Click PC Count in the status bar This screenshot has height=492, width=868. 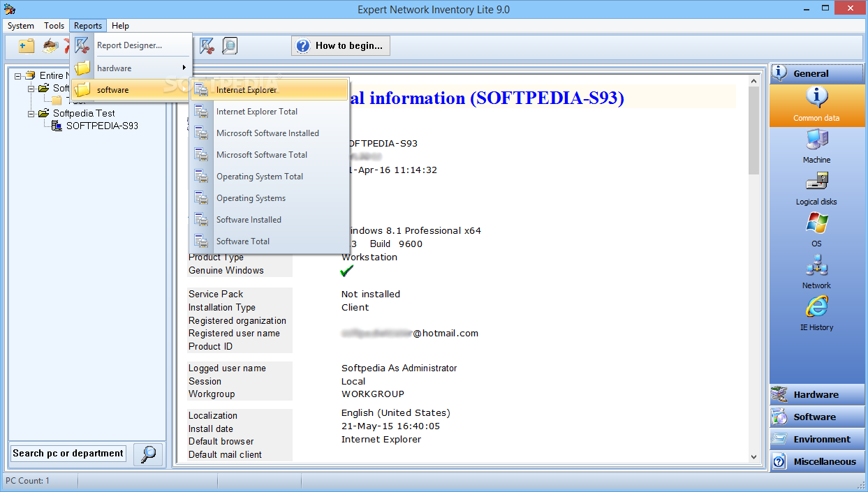point(28,481)
